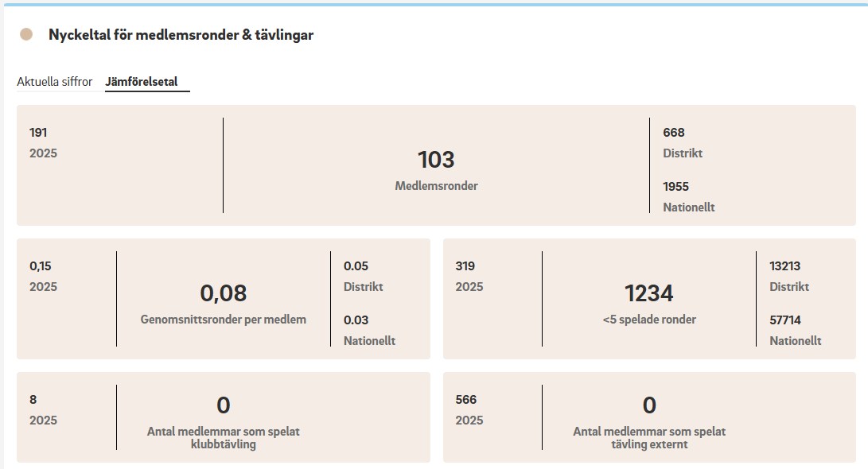Image resolution: width=868 pixels, height=469 pixels.
Task: Switch to the Aktuella siffror tab
Action: point(55,82)
